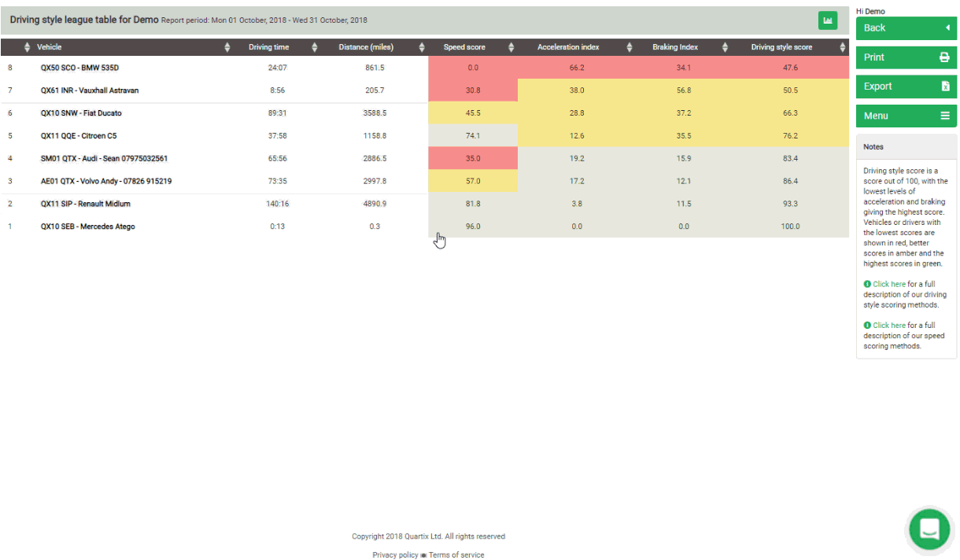This screenshot has width=960, height=560.
Task: Sort by Acceleration index column header
Action: [568, 47]
